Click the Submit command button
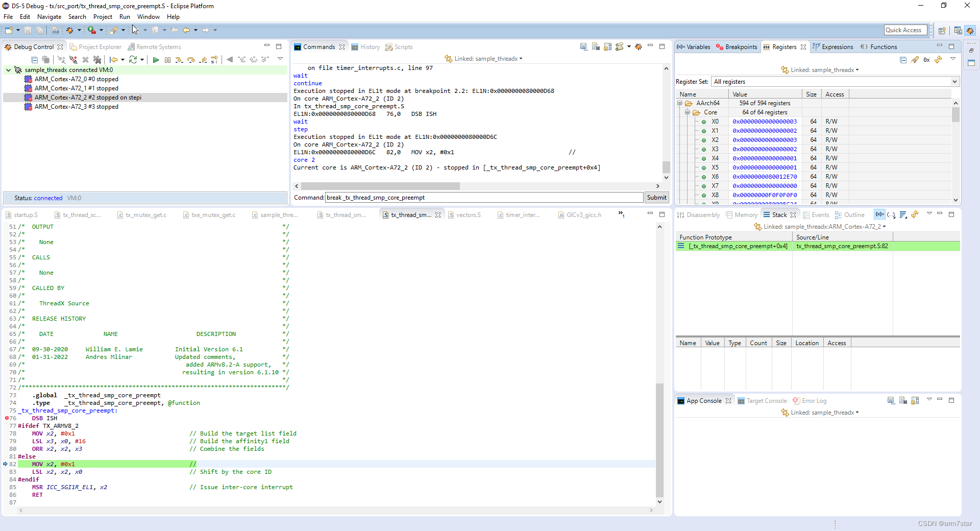Image resolution: width=980 pixels, height=531 pixels. click(x=656, y=198)
